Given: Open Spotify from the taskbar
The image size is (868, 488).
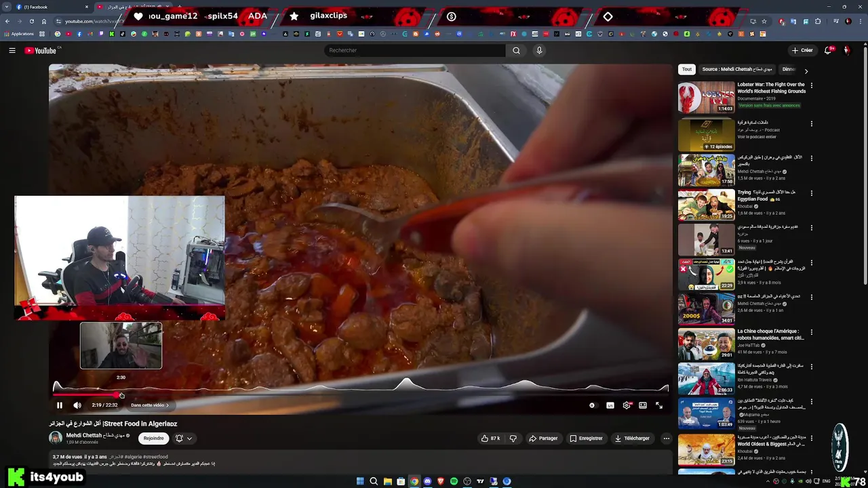Looking at the screenshot, I should point(454,481).
